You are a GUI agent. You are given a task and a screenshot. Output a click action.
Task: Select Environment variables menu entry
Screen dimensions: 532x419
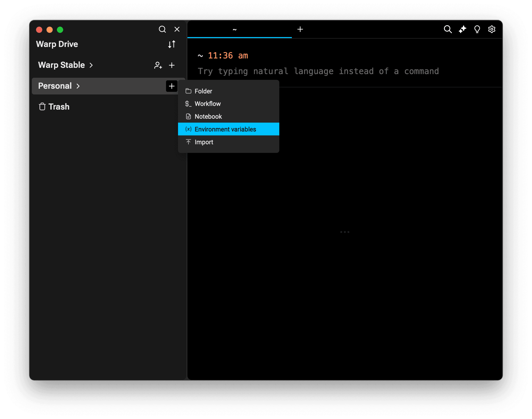[x=225, y=129]
